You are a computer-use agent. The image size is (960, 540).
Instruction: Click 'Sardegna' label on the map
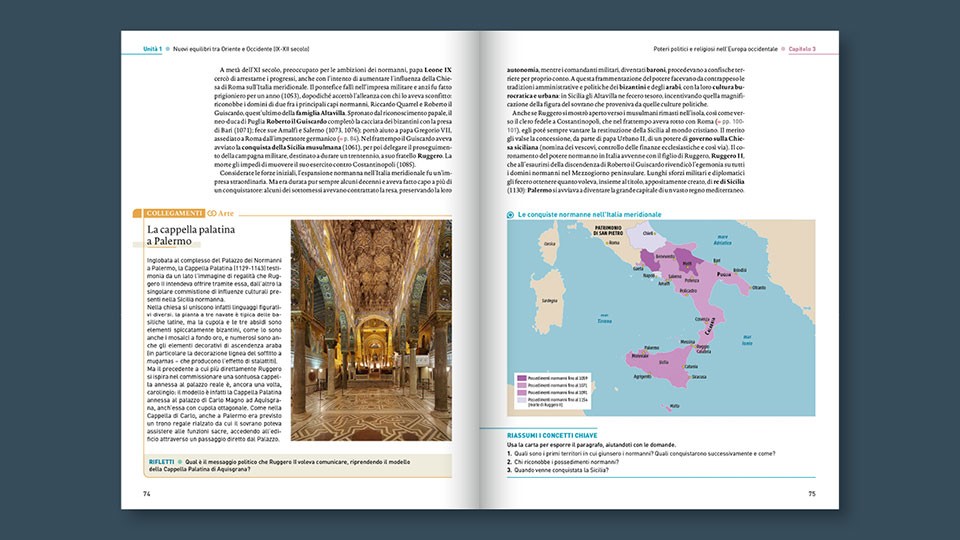pyautogui.click(x=549, y=301)
